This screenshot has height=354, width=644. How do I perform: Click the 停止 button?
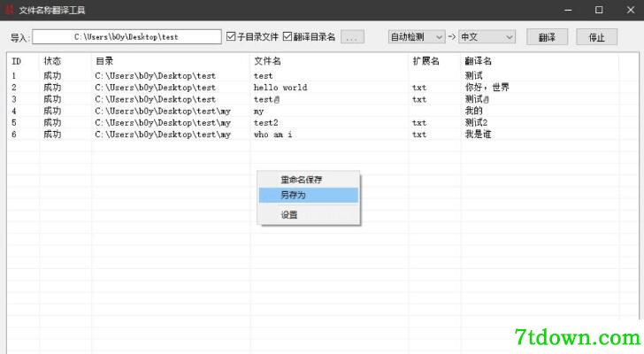(x=597, y=37)
